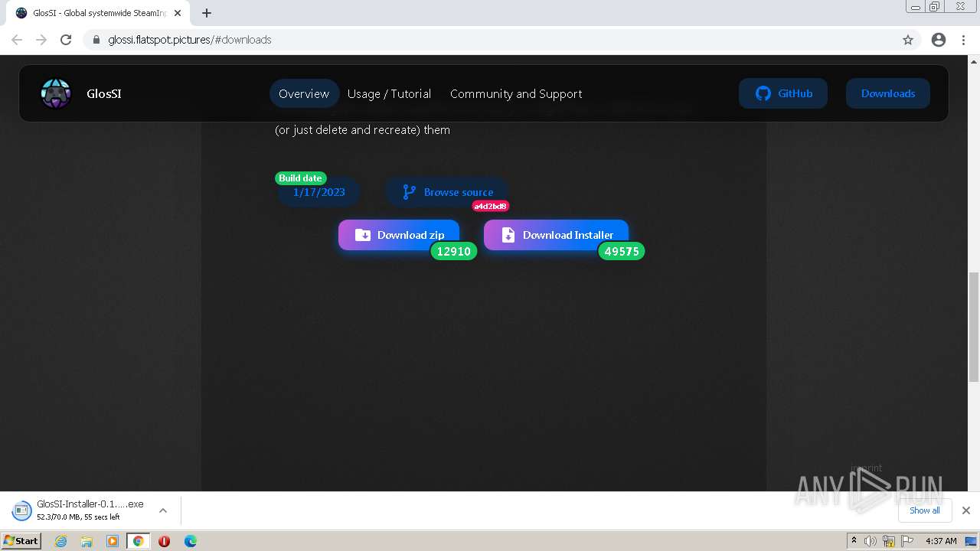Viewport: 980px width, 551px height.
Task: Open Chrome three-dot menu
Action: (x=963, y=40)
